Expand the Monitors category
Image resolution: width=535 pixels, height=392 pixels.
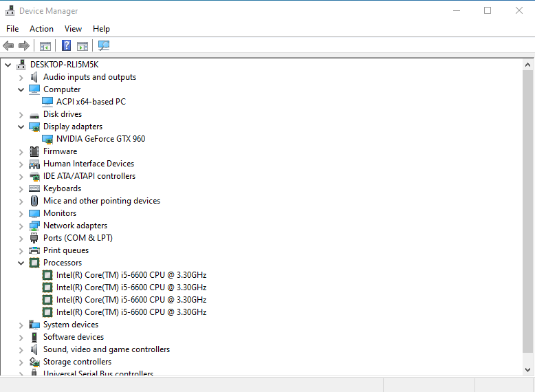point(21,214)
